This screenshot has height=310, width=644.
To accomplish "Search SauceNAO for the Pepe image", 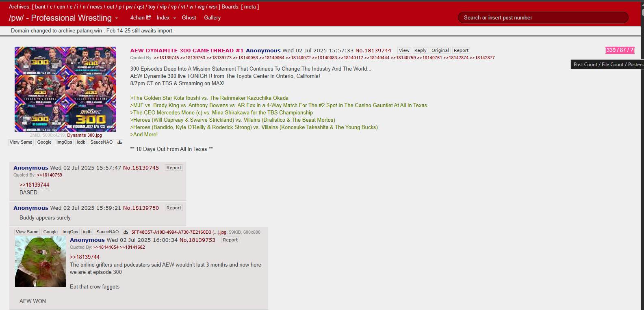I will [108, 232].
